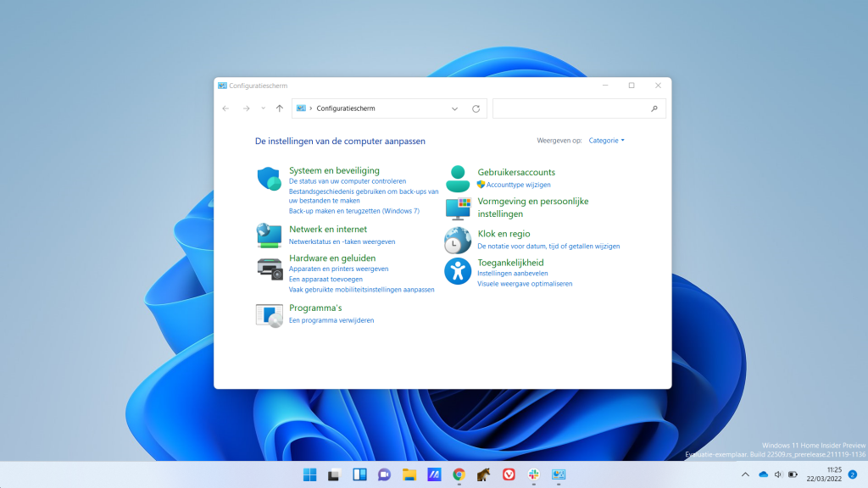The image size is (868, 488).
Task: Open the Start menu
Action: click(x=309, y=474)
